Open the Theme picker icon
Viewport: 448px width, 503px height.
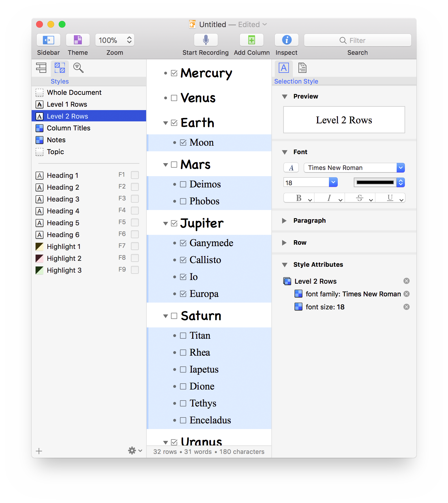(78, 40)
